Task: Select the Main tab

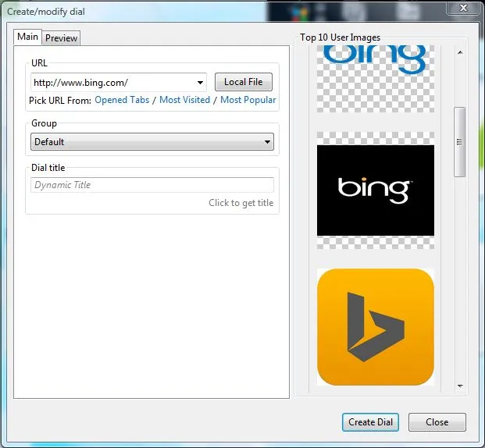Action: click(27, 37)
